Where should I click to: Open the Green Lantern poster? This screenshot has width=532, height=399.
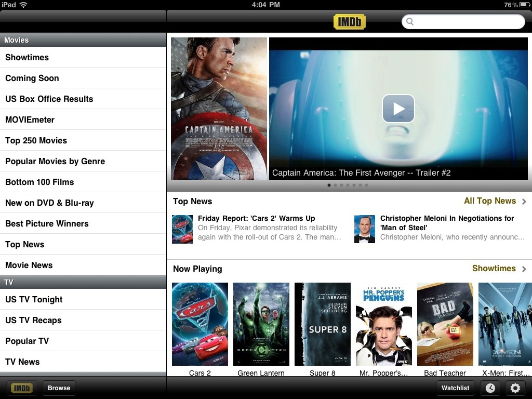pos(261,324)
